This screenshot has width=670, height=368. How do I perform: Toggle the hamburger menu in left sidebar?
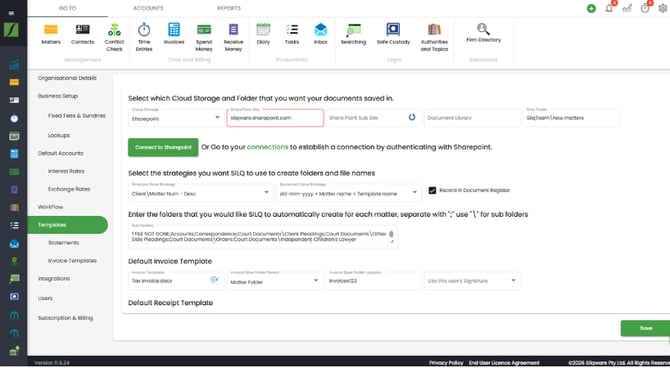(x=11, y=13)
